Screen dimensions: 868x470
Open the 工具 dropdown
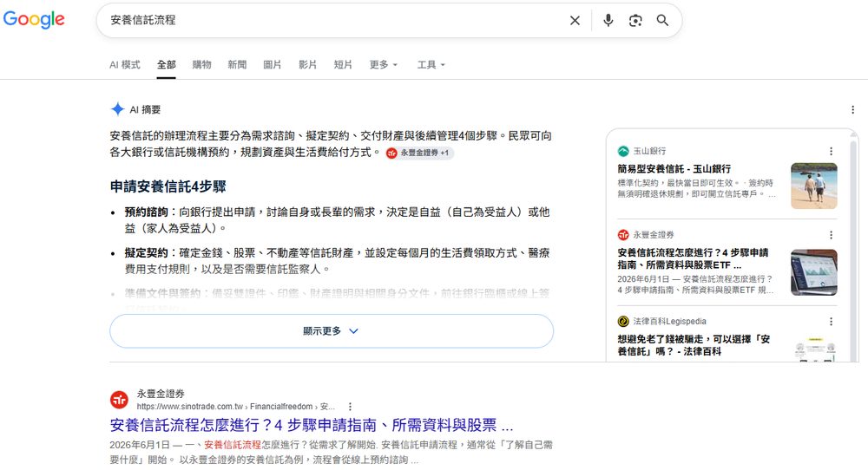click(431, 65)
